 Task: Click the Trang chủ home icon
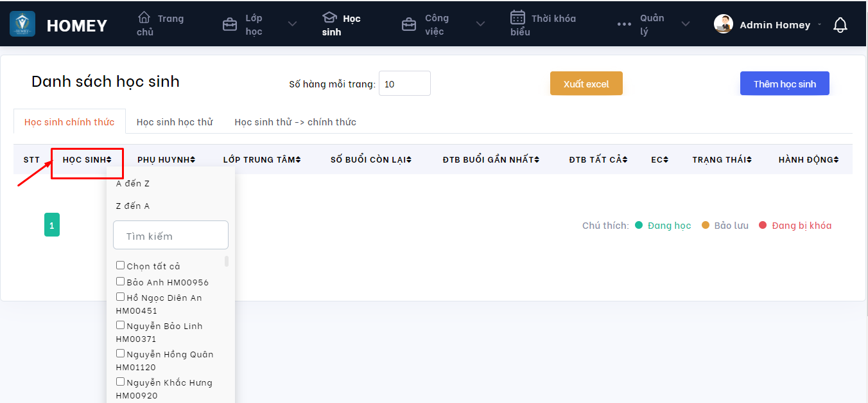[x=144, y=18]
